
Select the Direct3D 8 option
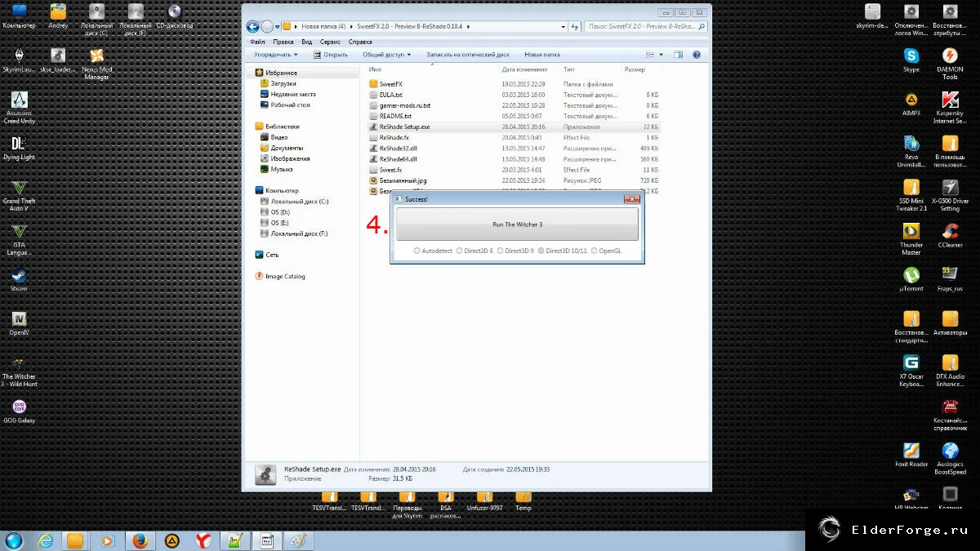(x=475, y=251)
